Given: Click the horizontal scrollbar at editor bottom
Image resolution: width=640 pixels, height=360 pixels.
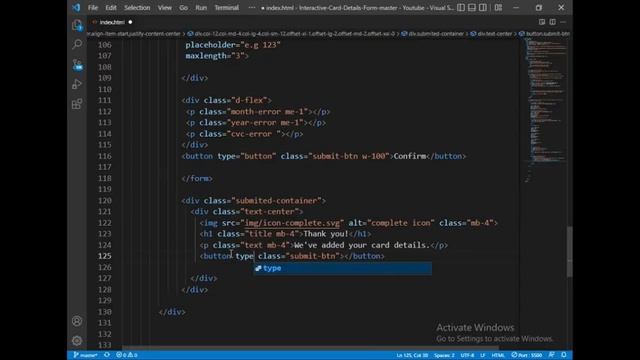Looking at the screenshot, I should [310, 348].
